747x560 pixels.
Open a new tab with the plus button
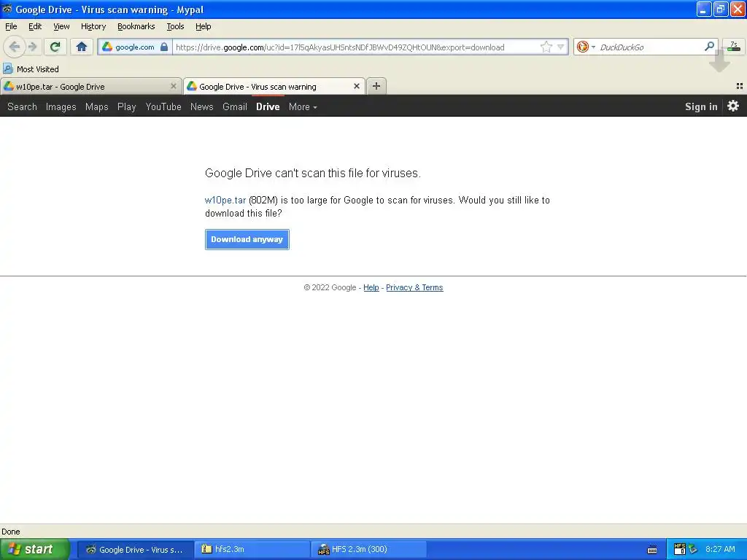[376, 86]
